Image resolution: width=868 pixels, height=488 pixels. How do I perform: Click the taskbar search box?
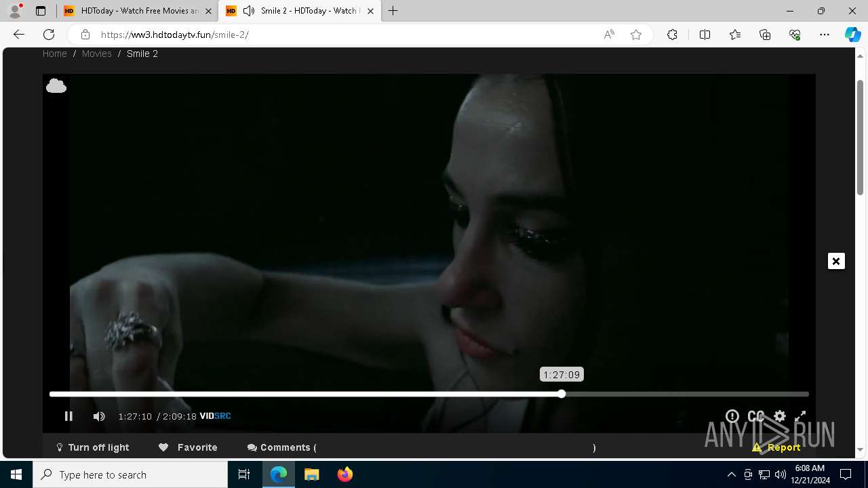tap(130, 474)
